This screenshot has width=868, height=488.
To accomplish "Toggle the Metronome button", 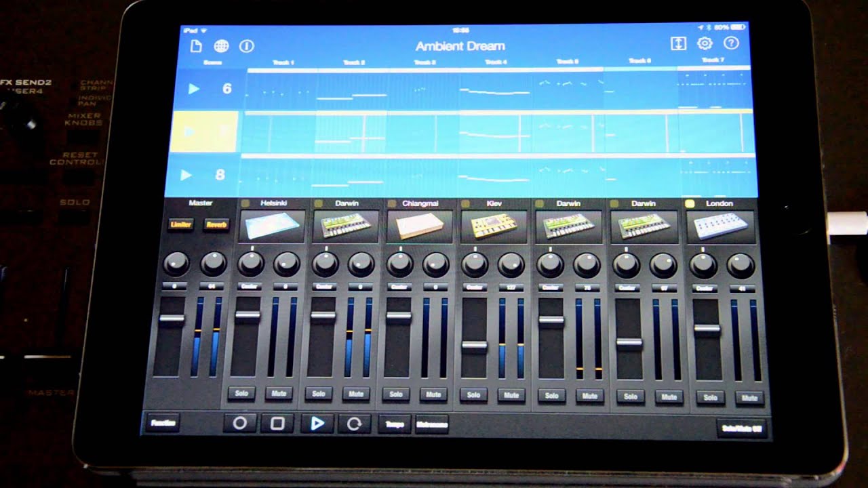I will click(x=431, y=425).
